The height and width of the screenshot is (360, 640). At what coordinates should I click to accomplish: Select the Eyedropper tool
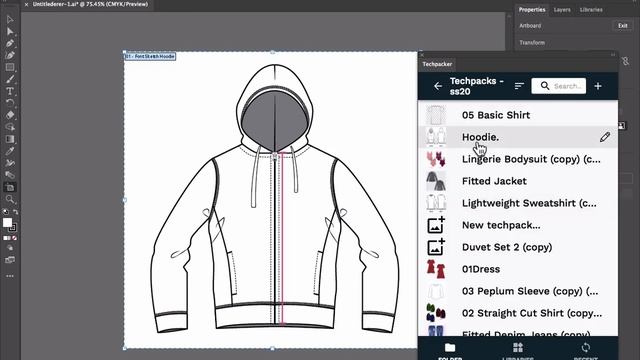(10, 151)
